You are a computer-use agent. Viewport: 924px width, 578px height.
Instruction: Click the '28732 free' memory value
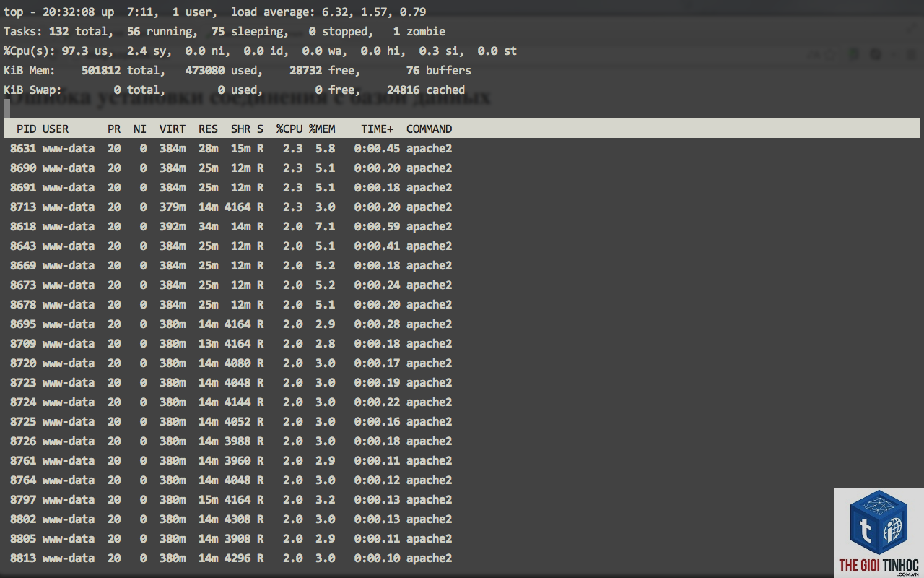(x=322, y=70)
